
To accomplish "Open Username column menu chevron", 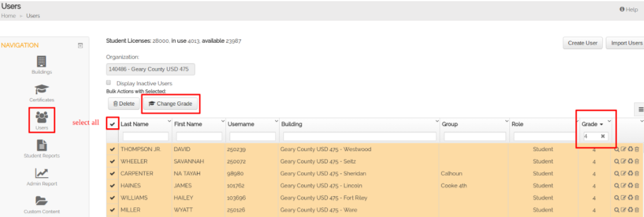I will [277, 121].
